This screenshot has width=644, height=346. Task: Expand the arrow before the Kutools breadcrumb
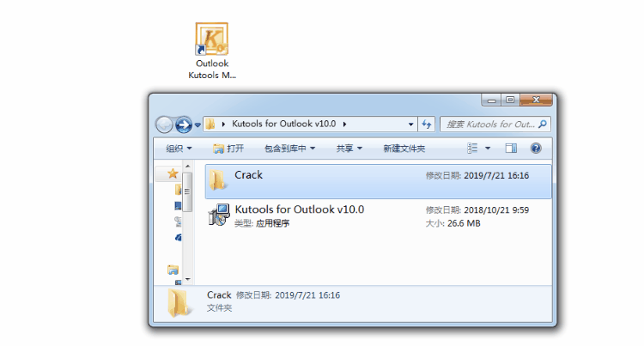pos(223,124)
